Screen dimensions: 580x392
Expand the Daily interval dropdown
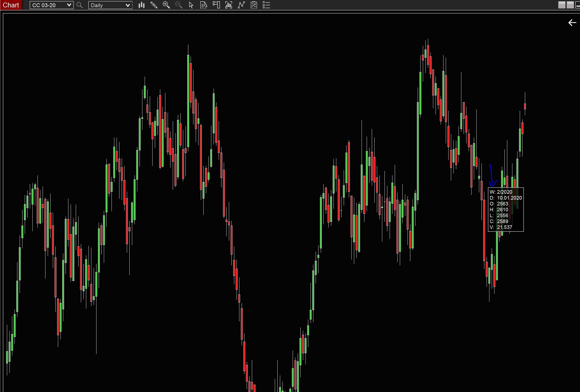(x=128, y=5)
